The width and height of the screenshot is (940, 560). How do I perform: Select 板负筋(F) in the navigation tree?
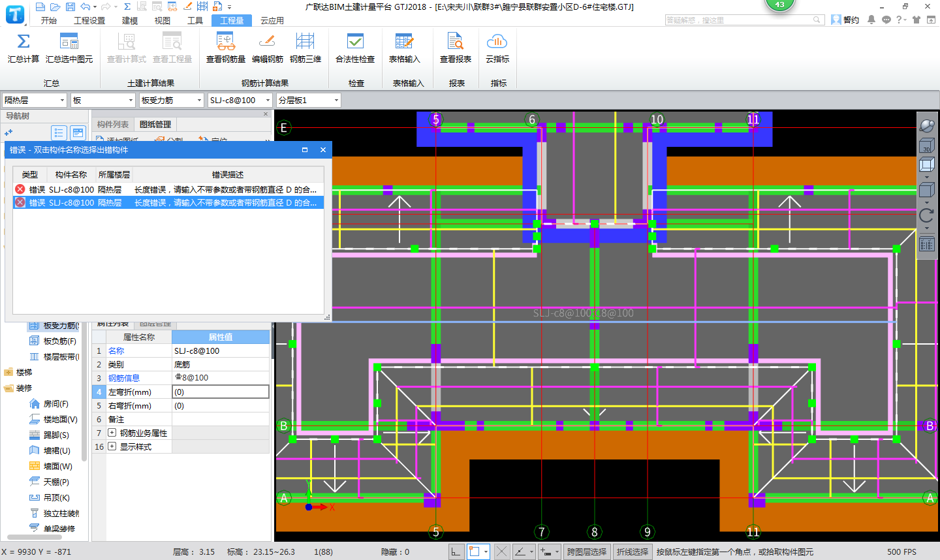[x=59, y=341]
